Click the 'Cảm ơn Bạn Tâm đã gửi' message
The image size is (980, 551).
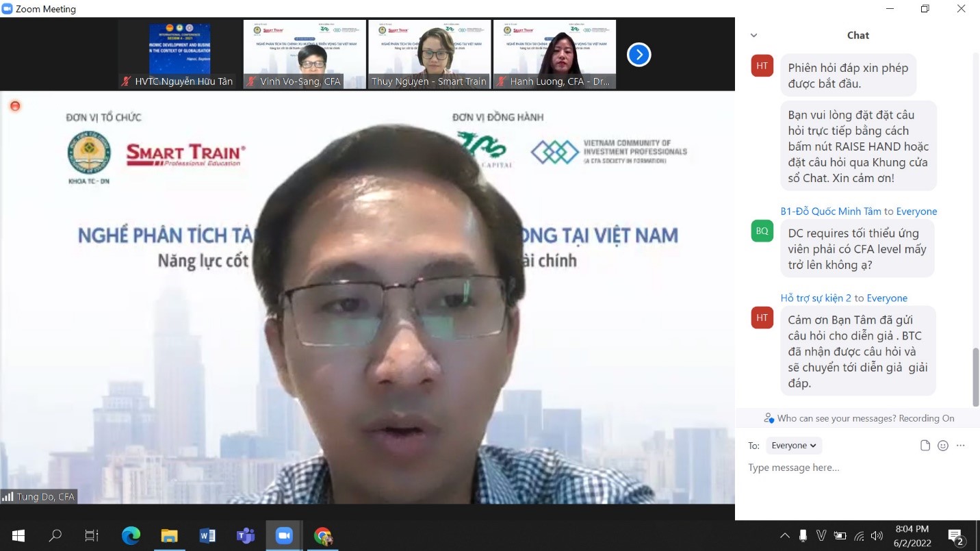[x=858, y=351]
